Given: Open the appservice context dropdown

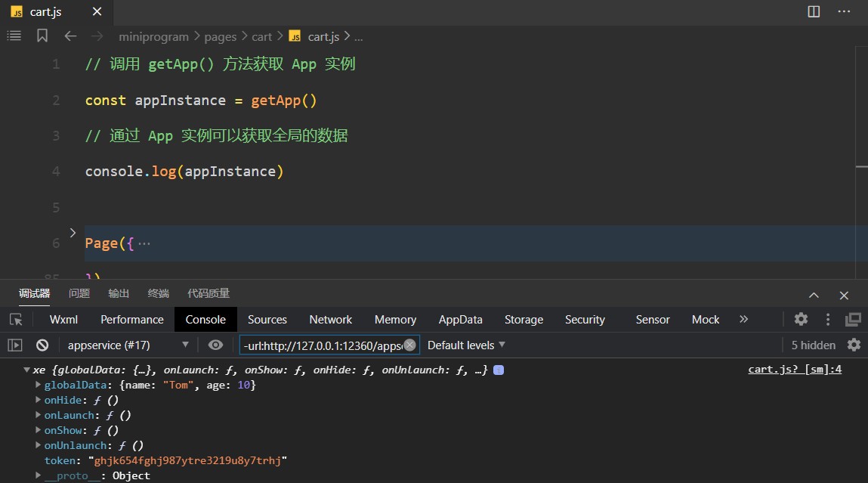Looking at the screenshot, I should click(x=127, y=345).
